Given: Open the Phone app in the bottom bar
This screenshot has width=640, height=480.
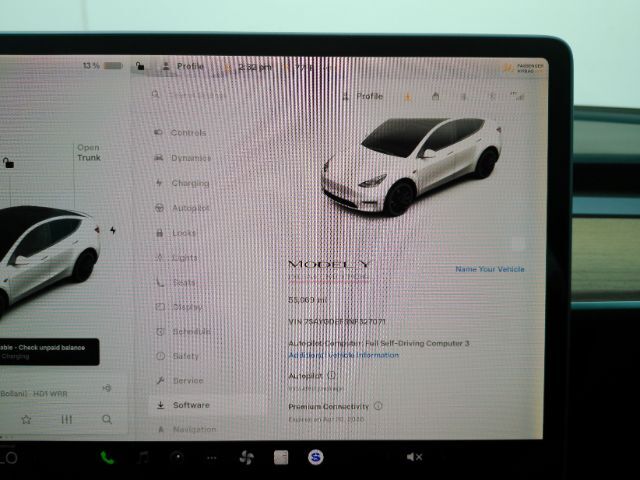Looking at the screenshot, I should (107, 458).
